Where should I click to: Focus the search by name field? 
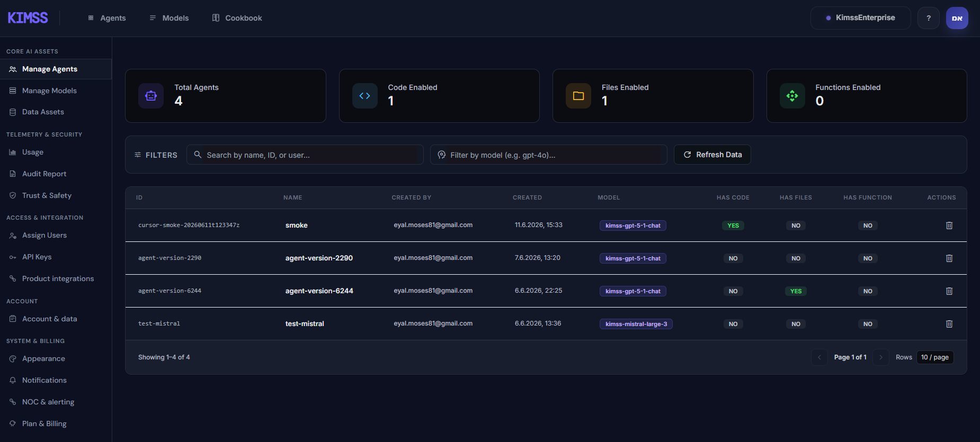click(305, 155)
